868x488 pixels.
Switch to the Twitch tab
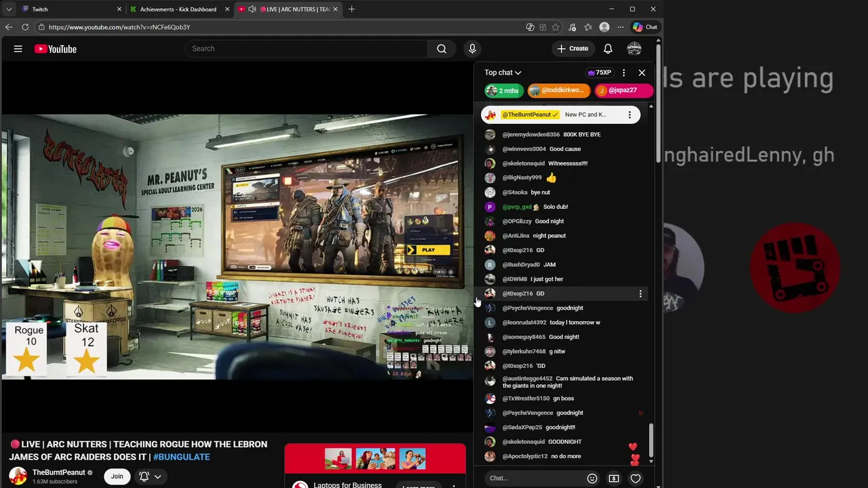pos(70,9)
